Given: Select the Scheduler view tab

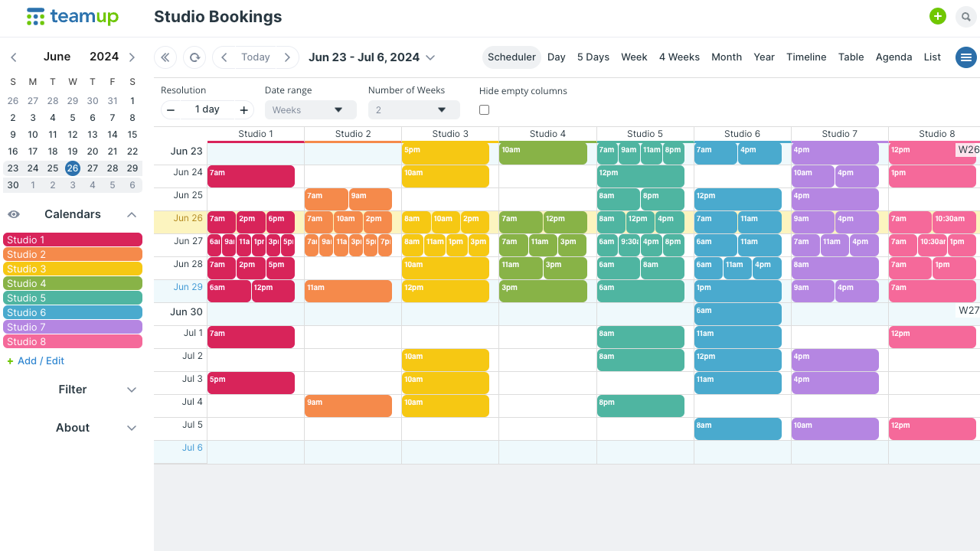Looking at the screenshot, I should (511, 57).
